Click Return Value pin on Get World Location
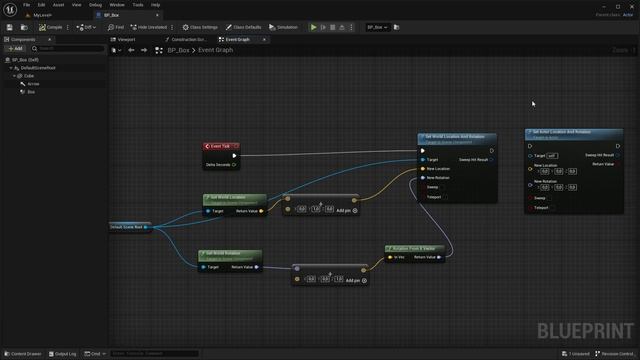 (x=261, y=211)
